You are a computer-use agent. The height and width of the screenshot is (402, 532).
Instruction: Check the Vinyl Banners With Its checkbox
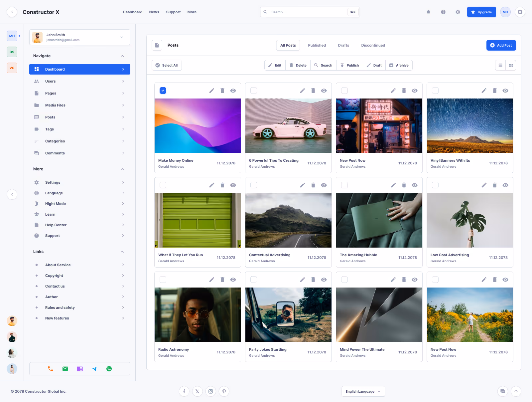tap(435, 91)
